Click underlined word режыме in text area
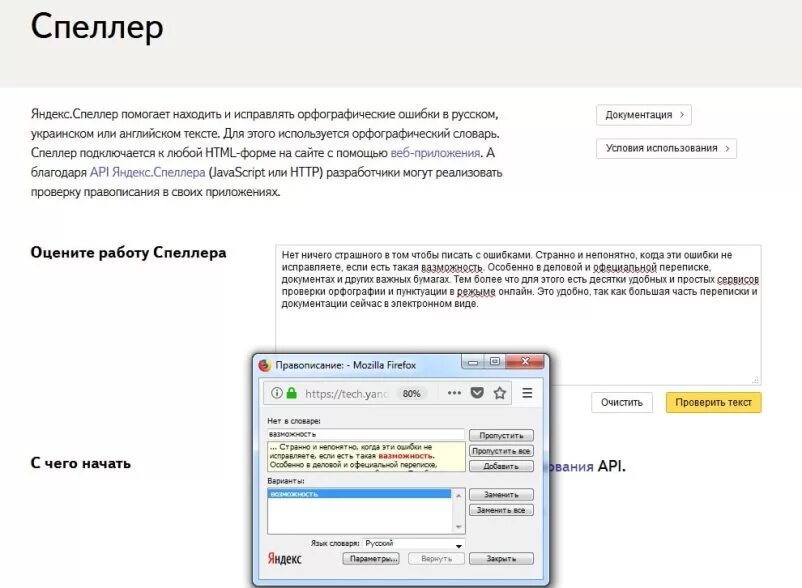 tap(476, 292)
